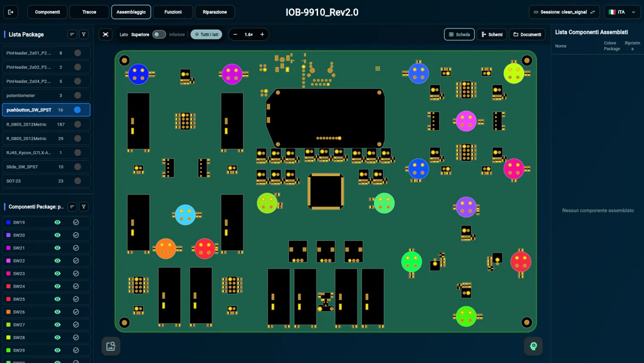Select the PinHeader_2x04 package row
This screenshot has height=363, width=644.
(x=46, y=81)
